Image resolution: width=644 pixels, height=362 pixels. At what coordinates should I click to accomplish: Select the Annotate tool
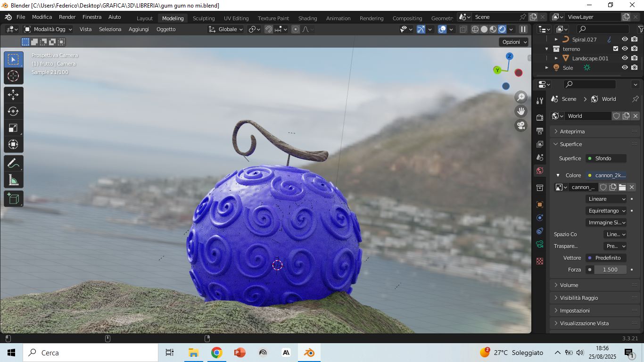coord(14,163)
